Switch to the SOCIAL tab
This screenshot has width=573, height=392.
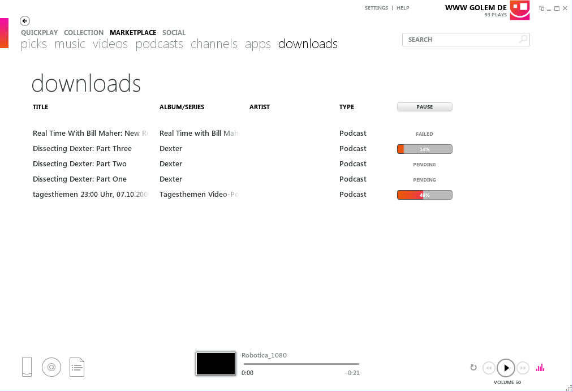pos(174,32)
